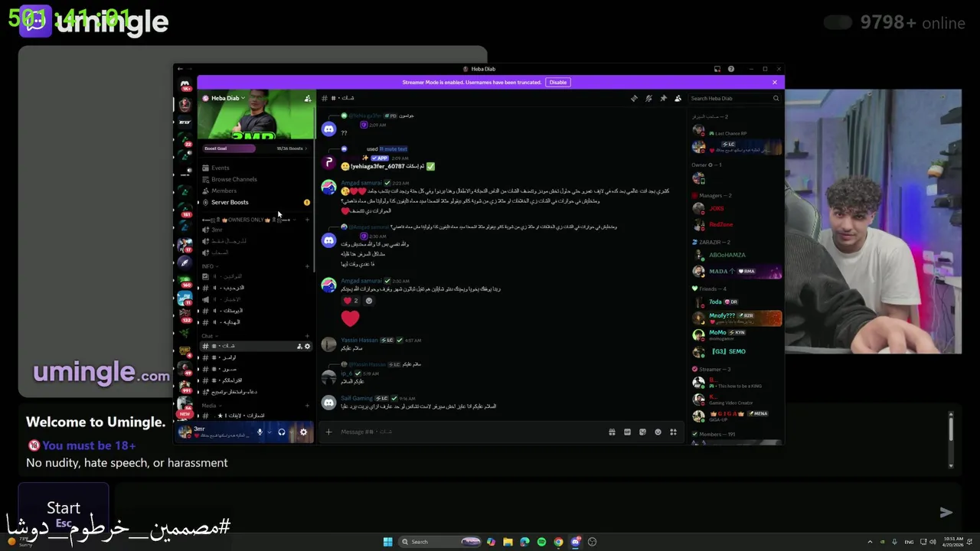Open Boost Goal progress bar

click(256, 148)
